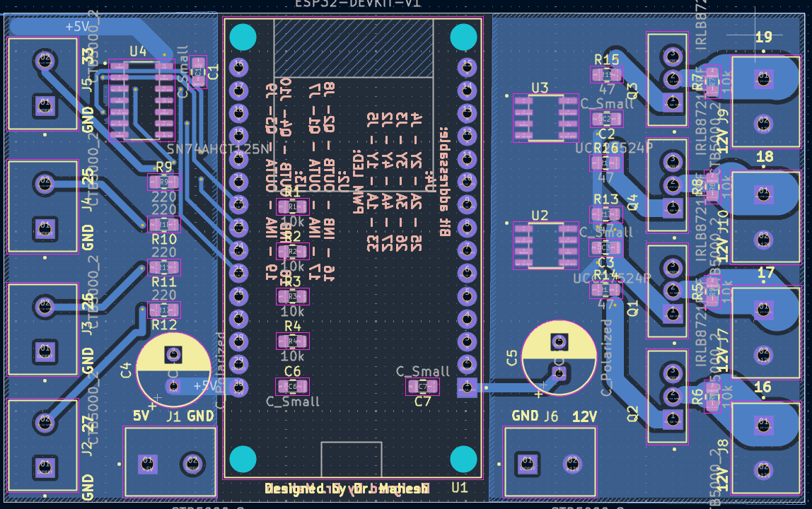The image size is (812, 509).
Task: Select resistor R1 footprint inside ESP32 area
Action: [293, 206]
